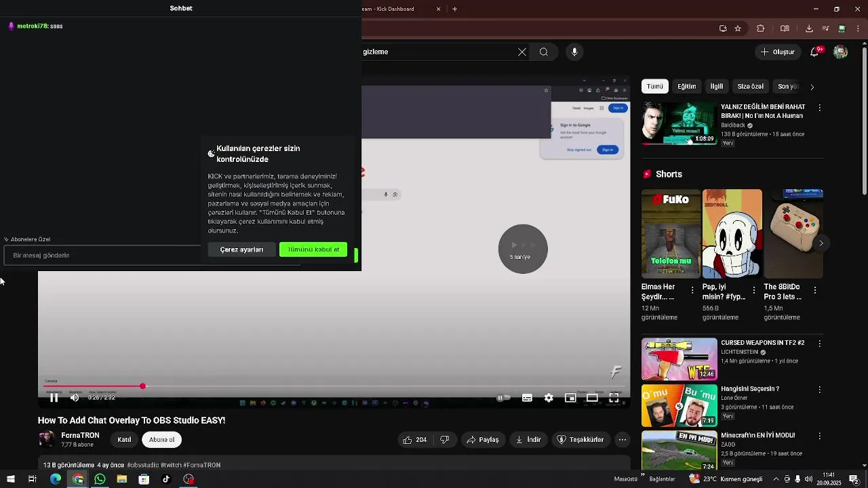Open the Paylaş share button

point(483,440)
